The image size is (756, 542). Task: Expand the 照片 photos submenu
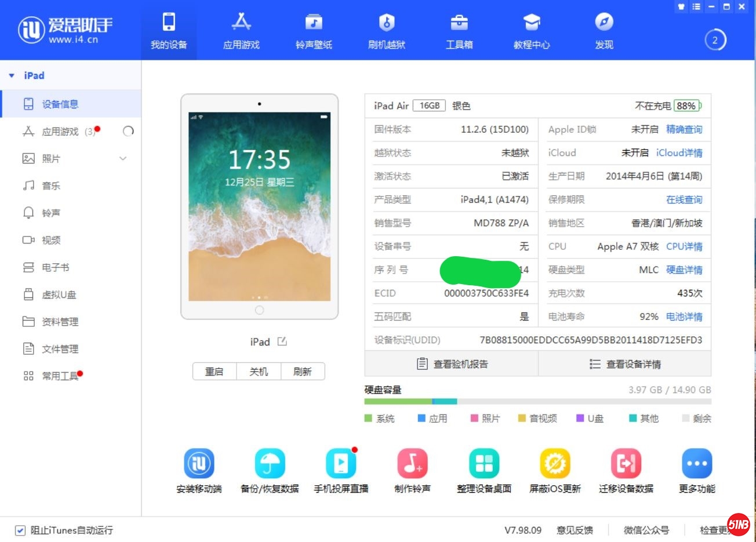point(122,158)
